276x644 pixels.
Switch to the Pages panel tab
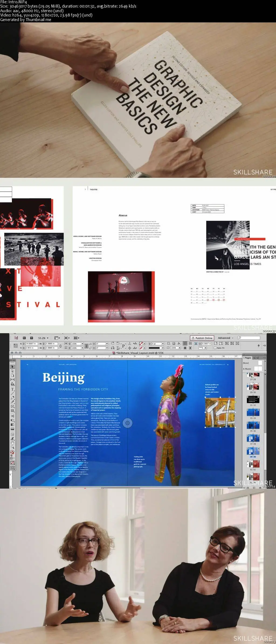point(247,358)
